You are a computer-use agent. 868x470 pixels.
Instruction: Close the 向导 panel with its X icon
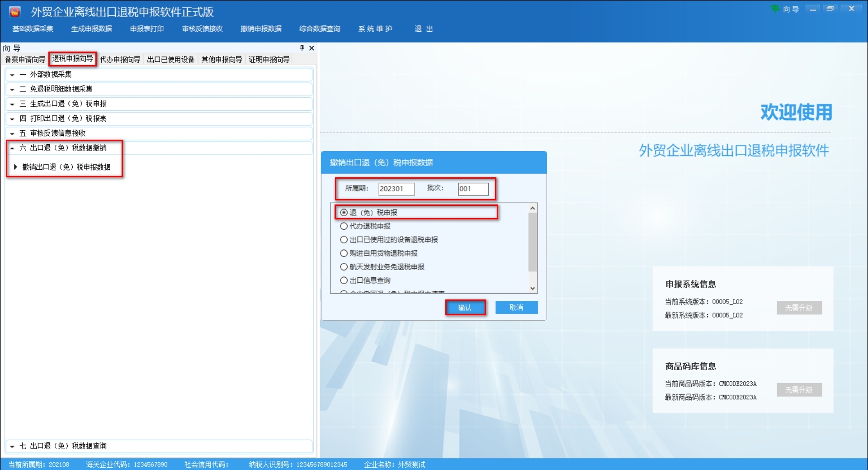[x=311, y=48]
